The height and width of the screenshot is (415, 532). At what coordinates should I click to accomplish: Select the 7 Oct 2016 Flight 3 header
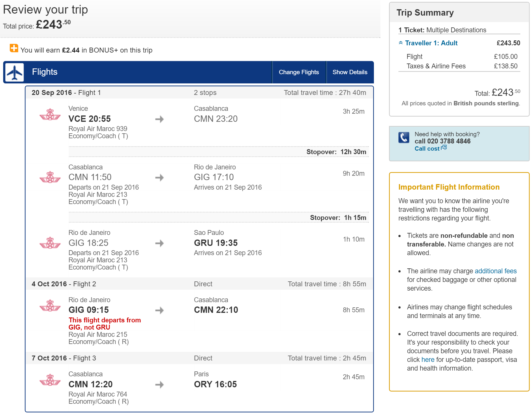[199, 358]
